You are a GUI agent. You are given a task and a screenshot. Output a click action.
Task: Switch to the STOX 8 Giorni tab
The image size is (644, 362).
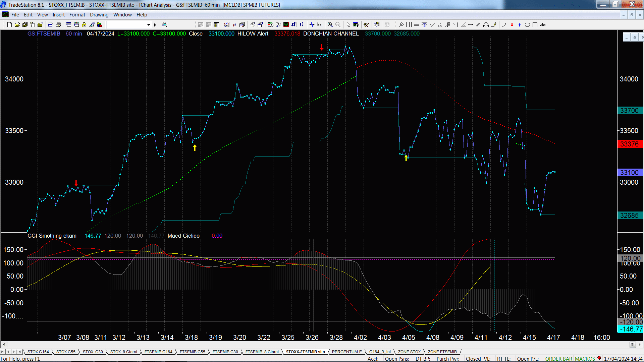123,352
